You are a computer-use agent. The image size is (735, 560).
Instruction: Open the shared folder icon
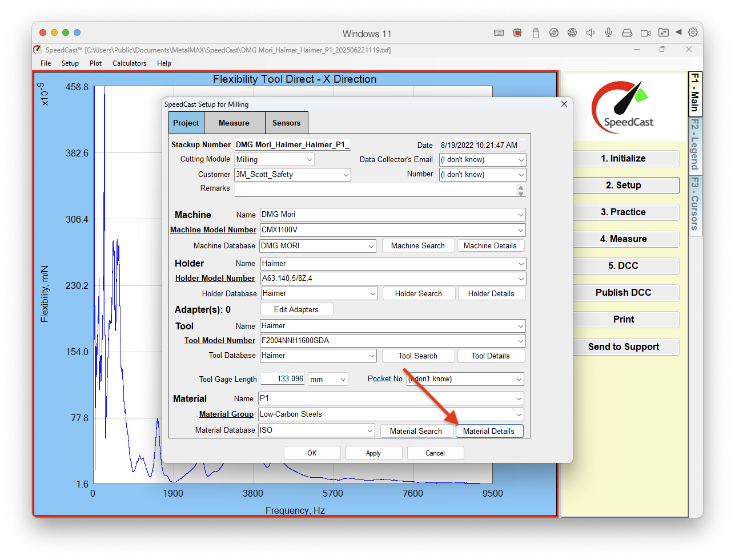(x=664, y=33)
